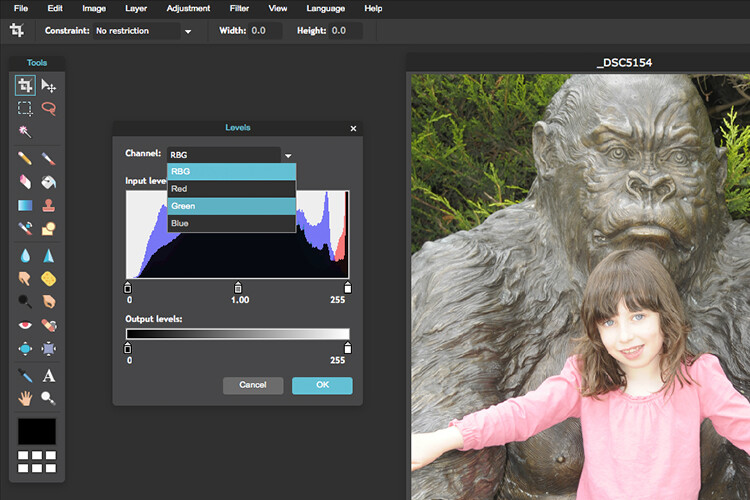This screenshot has height=500, width=750.
Task: Select the Blur water-drop tool
Action: (25, 256)
